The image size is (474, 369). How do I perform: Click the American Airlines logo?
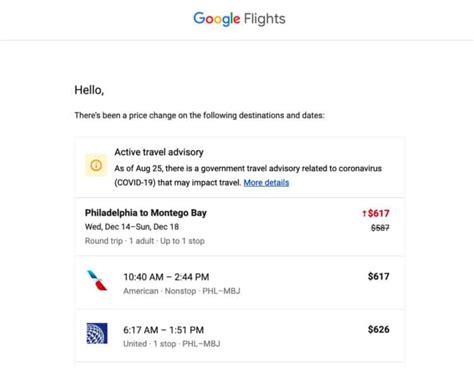pyautogui.click(x=97, y=280)
